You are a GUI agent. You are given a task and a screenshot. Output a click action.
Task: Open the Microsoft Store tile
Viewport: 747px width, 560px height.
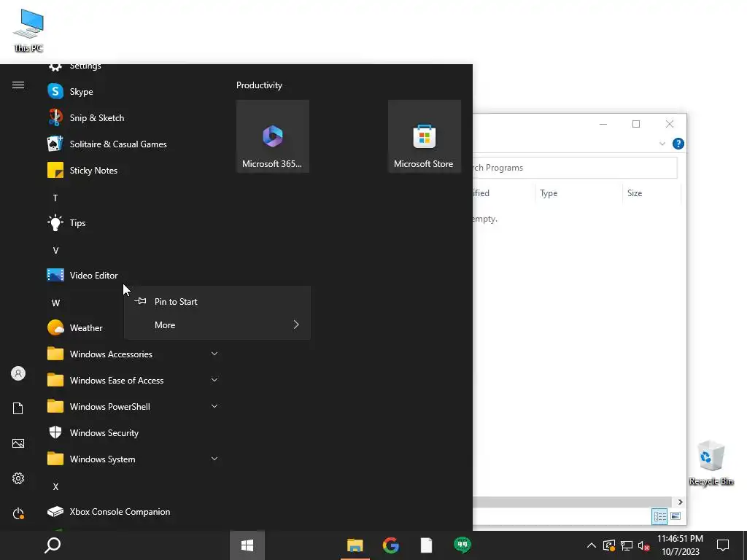point(424,136)
